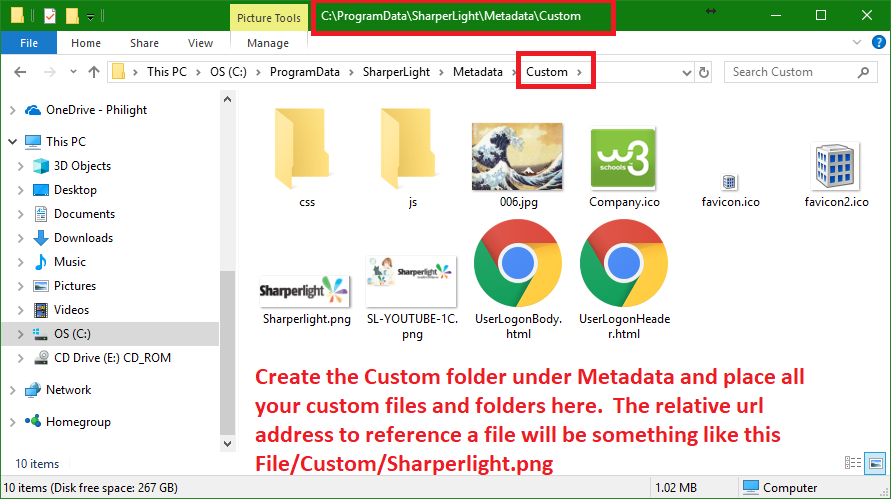Click the navigation pane scroll up arrow
The image size is (891, 499).
click(227, 99)
